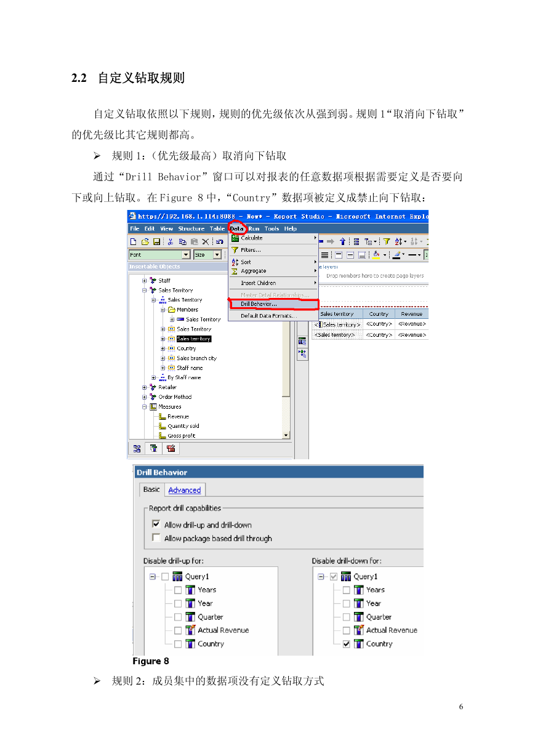This screenshot has width=535, height=756.
Task: Open the Size dropdown
Action: [x=217, y=255]
